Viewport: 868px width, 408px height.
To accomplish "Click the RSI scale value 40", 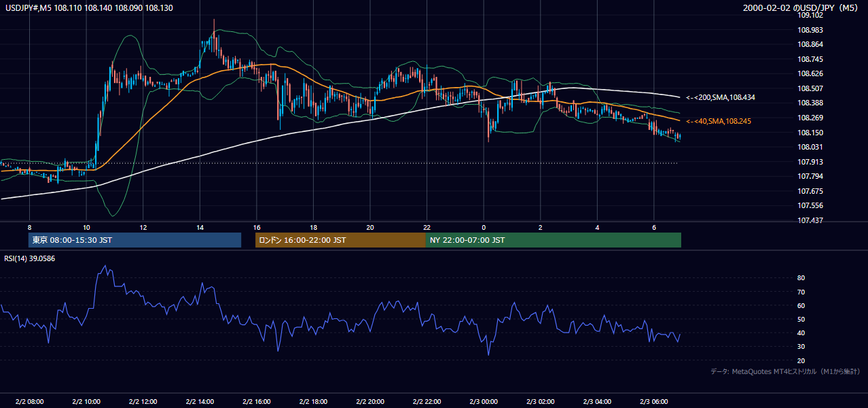I will point(801,333).
